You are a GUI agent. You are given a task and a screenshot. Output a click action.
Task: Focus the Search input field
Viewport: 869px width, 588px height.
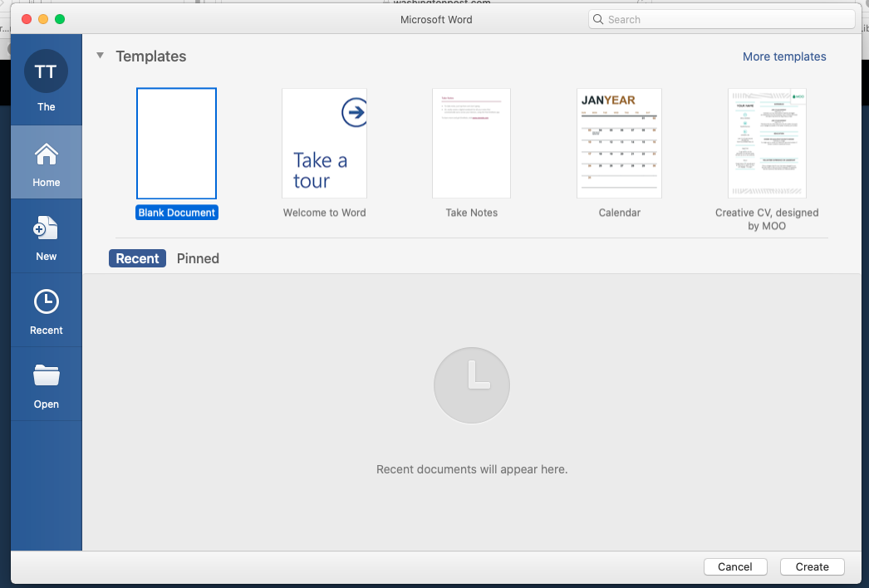tap(722, 19)
